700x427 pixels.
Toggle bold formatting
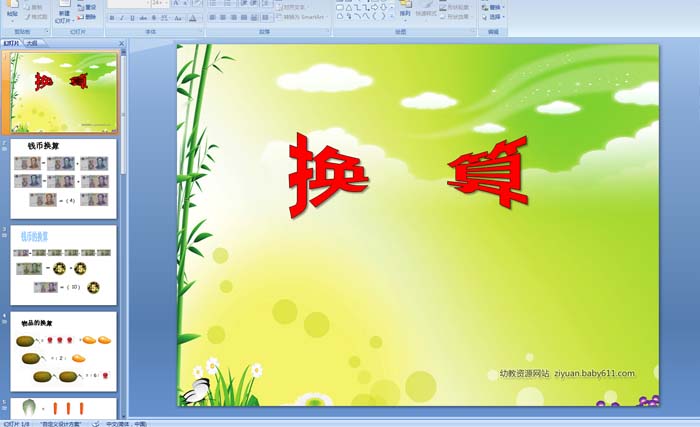[x=112, y=18]
